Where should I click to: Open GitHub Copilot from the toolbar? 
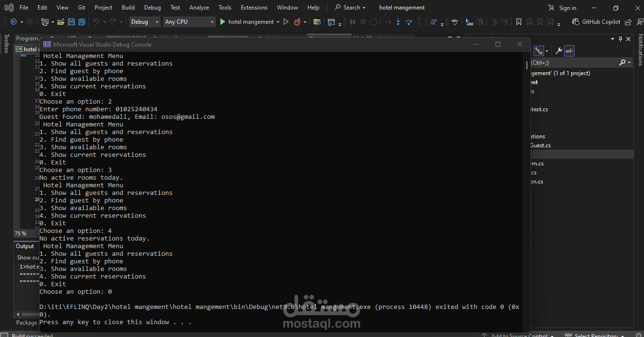click(x=596, y=22)
